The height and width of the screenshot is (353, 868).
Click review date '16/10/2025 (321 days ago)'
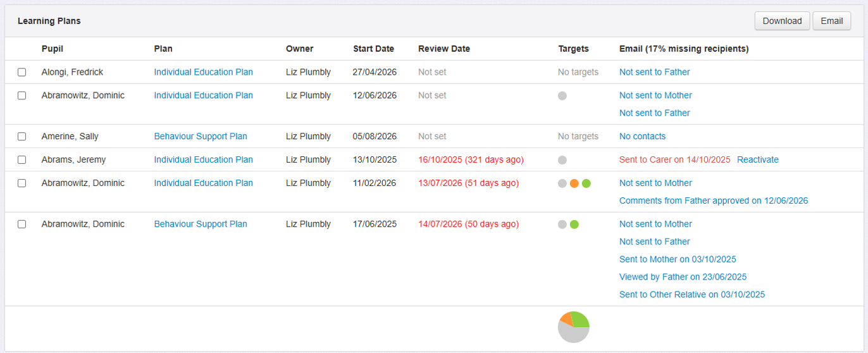click(x=471, y=159)
